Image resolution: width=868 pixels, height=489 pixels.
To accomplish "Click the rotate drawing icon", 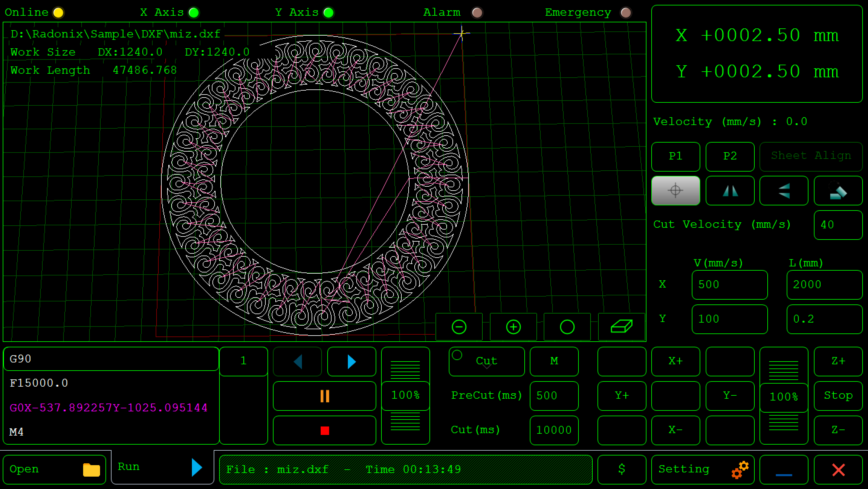I will click(x=838, y=191).
